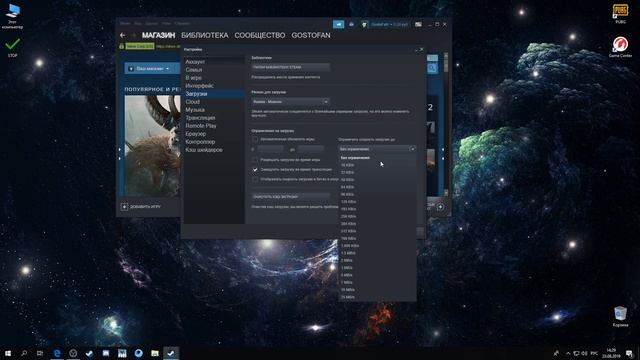Viewport: 640px width, 360px height.
Task: Open the blue announcements icon in Steam header
Action: (338, 24)
